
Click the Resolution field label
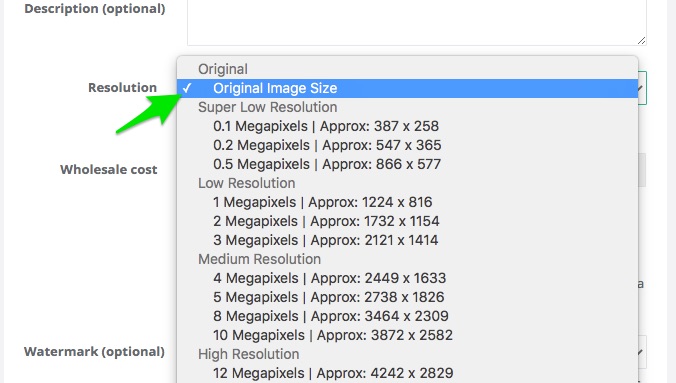click(122, 88)
